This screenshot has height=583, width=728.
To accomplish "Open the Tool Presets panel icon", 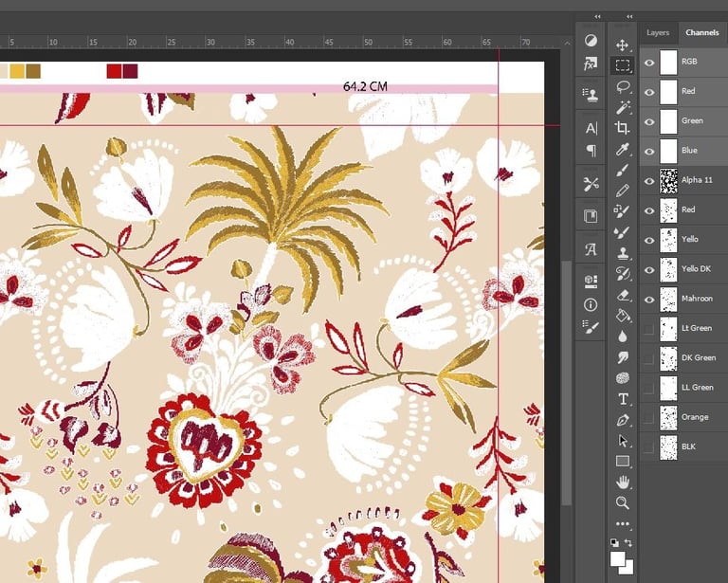I will pos(591,184).
